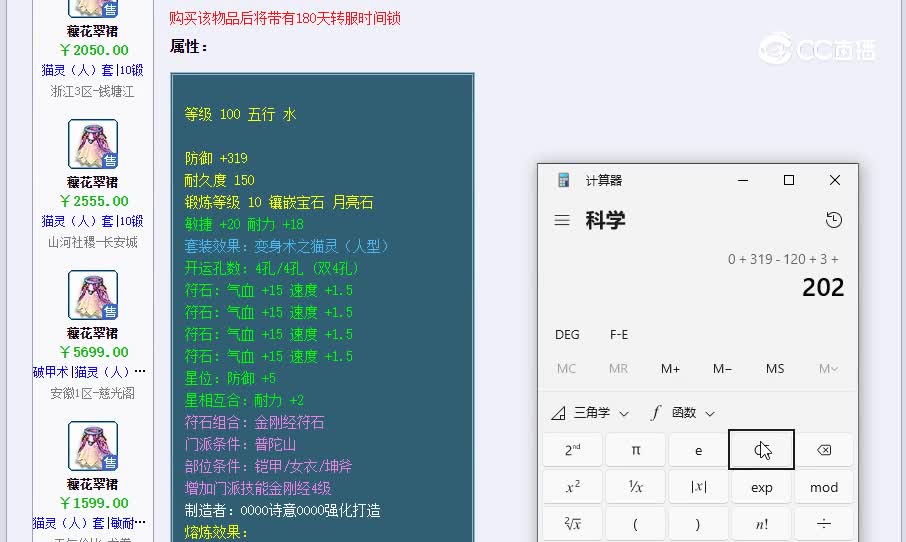Close the calculator window

click(x=835, y=180)
